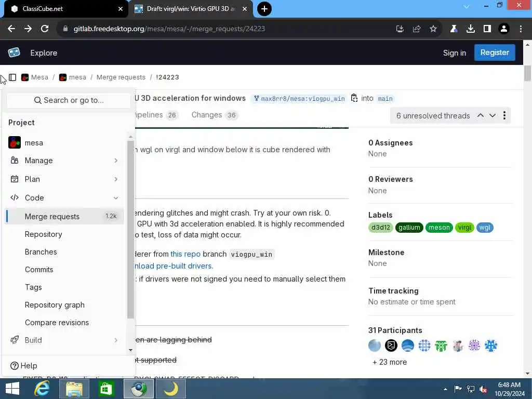This screenshot has width=532, height=399.
Task: Click the sidebar scrollbar down arrow
Action: coord(130,350)
